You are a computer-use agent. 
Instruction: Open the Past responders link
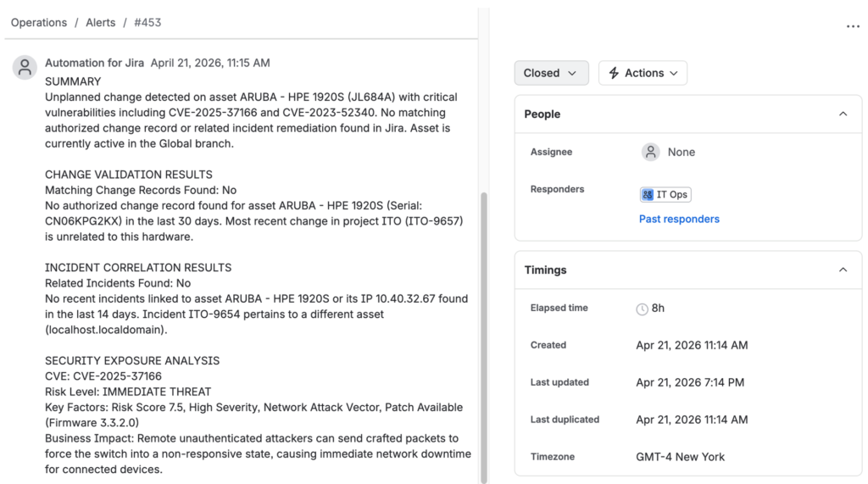[x=679, y=219]
